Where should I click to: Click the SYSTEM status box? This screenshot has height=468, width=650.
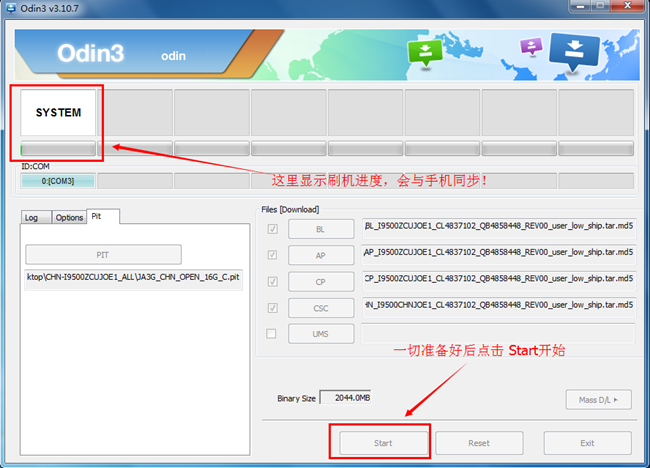click(x=58, y=112)
